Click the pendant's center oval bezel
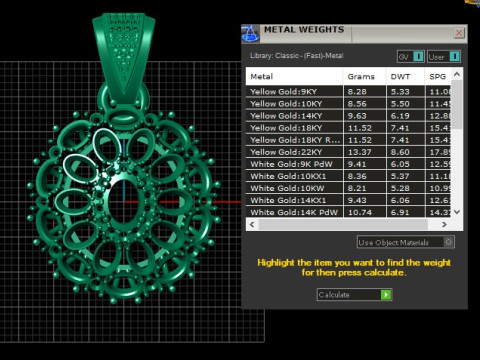Screen dimensions: 480x360 coord(126,202)
